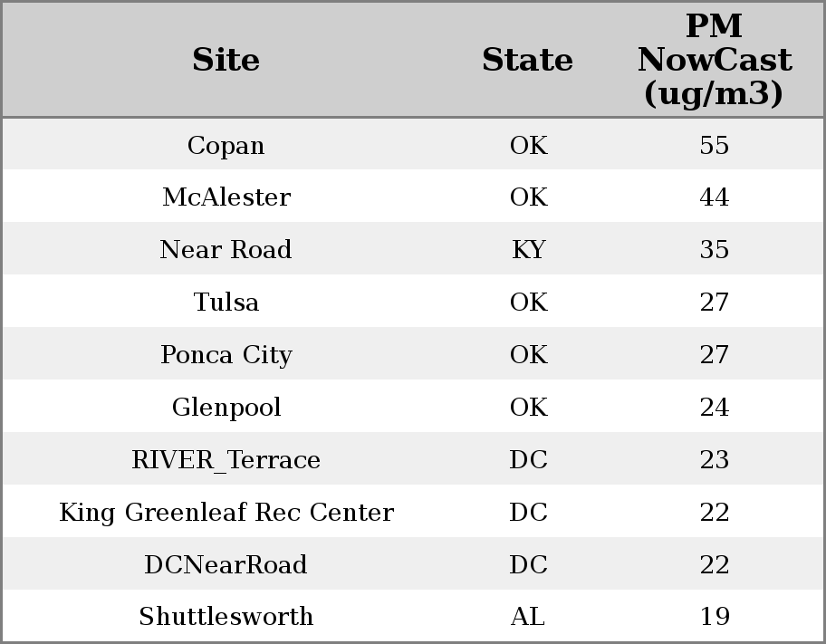Click the AL state cell
Image resolution: width=826 pixels, height=644 pixels.
pos(528,617)
